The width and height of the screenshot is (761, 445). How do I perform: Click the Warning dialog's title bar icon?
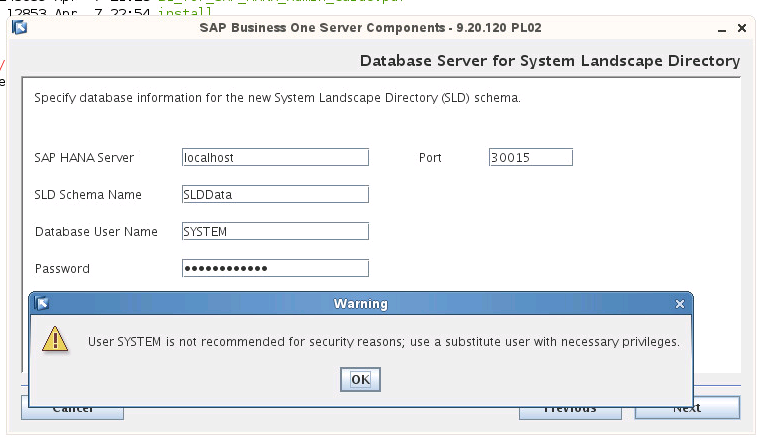pyautogui.click(x=42, y=303)
